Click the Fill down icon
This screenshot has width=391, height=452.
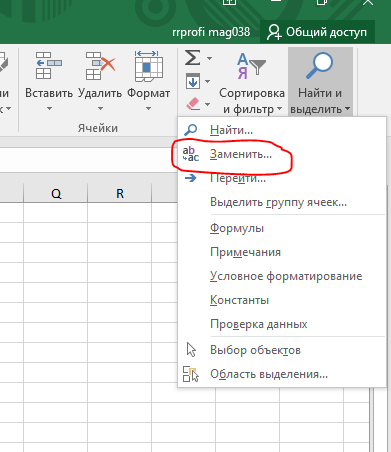tap(193, 81)
